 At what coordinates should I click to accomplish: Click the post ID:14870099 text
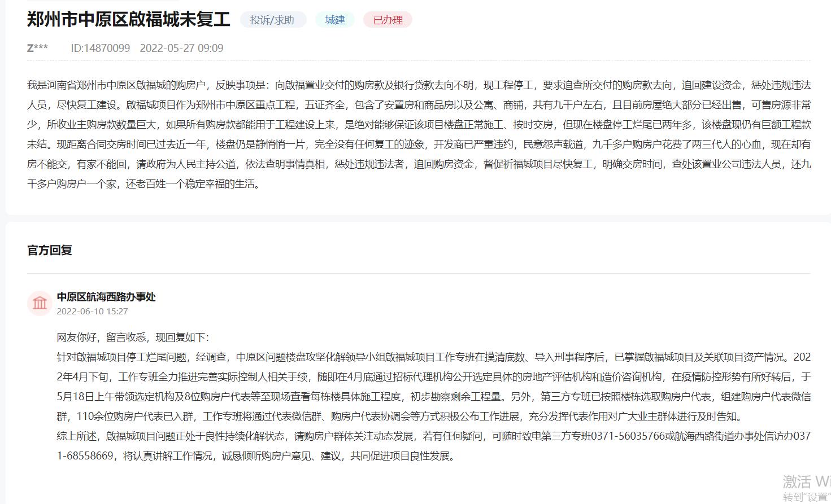101,48
